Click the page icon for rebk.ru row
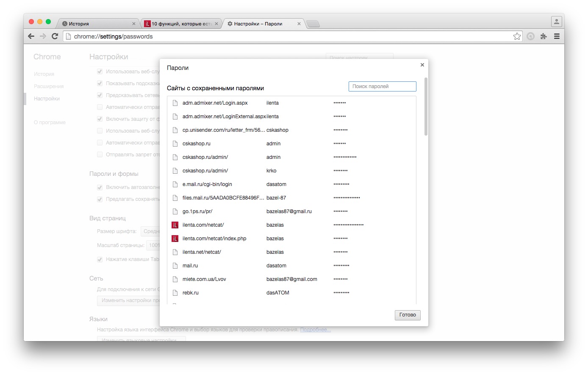The width and height of the screenshot is (588, 375). (x=175, y=293)
